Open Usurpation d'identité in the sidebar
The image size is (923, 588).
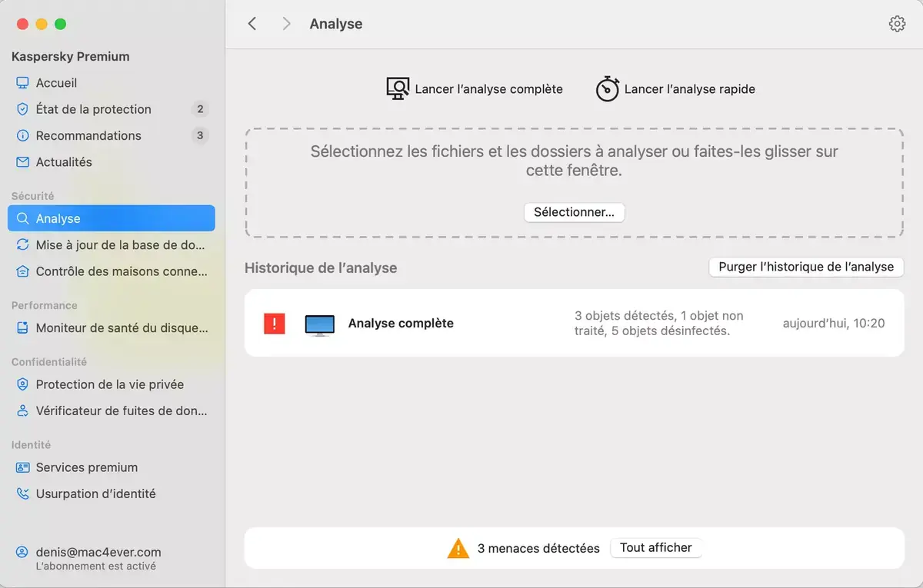[23, 493]
